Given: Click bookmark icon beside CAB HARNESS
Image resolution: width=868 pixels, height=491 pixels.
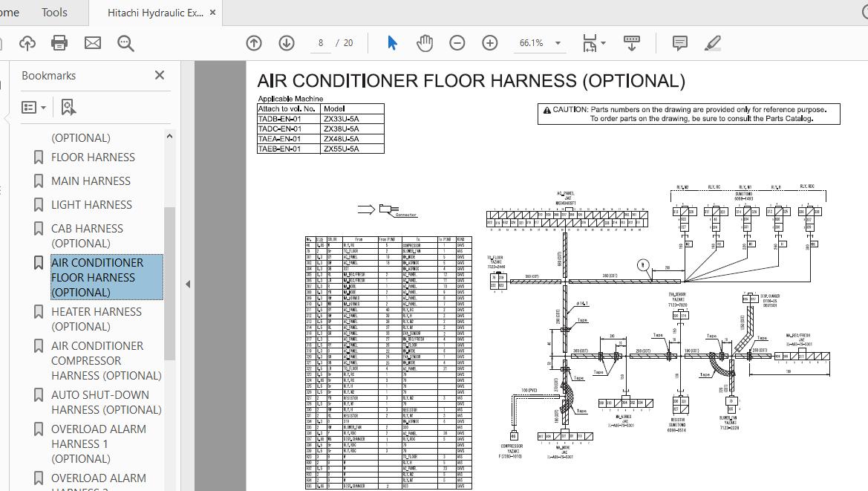Looking at the screenshot, I should tap(38, 228).
